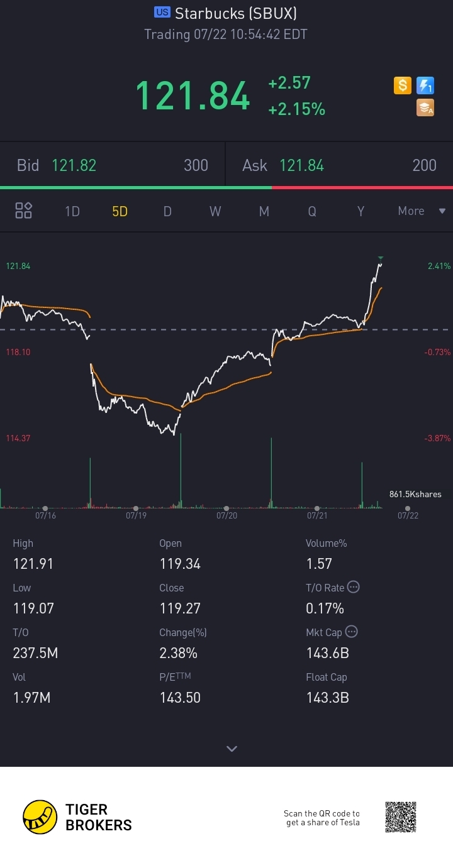Tap the 114.37 price axis label
The height and width of the screenshot is (868, 453).
[x=18, y=438]
